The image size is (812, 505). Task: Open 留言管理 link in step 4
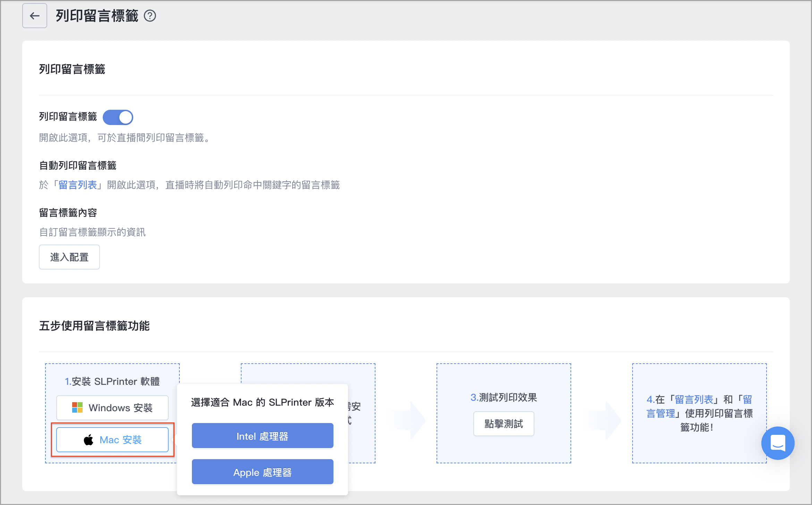(x=699, y=407)
